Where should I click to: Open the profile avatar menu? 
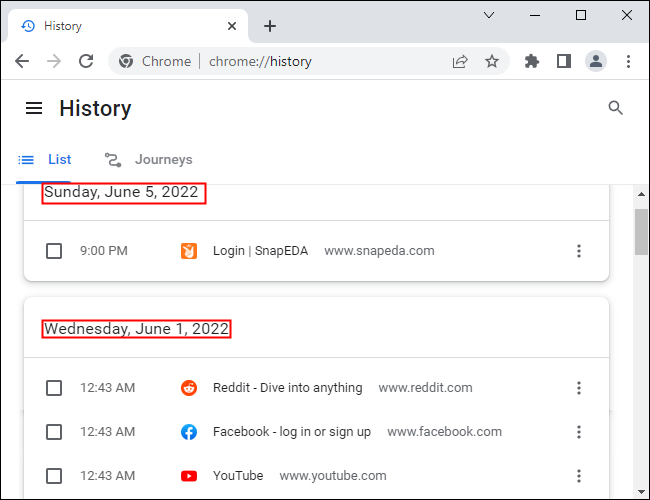(596, 61)
